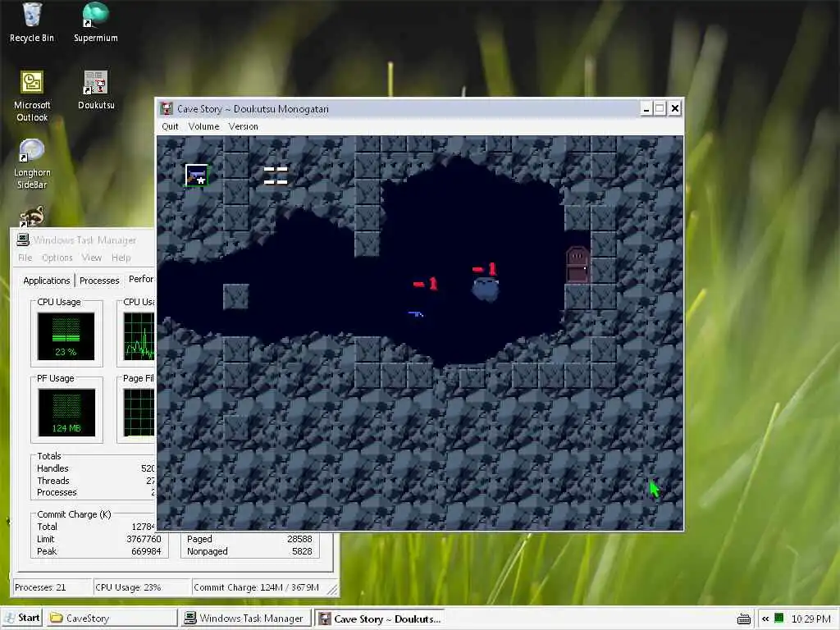
Task: Click the CPU Usage 23 % gauge
Action: [x=66, y=336]
